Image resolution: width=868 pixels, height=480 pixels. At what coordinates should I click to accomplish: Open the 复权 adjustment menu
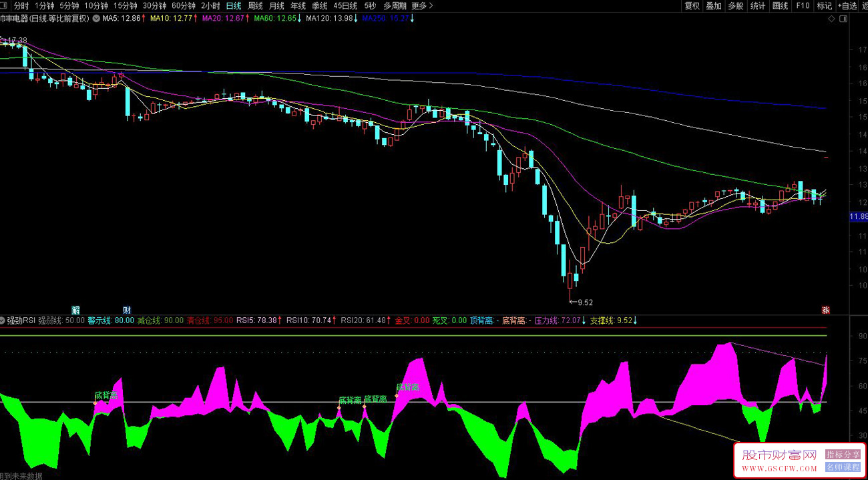point(692,5)
